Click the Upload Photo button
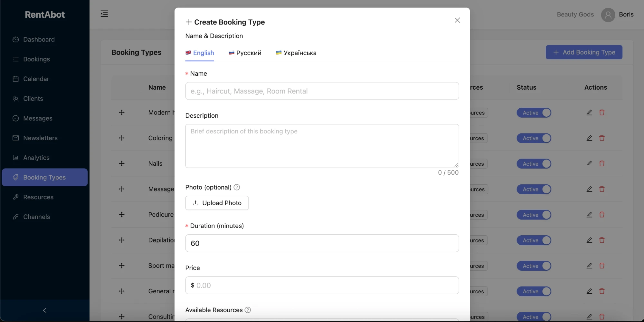644x322 pixels. click(217, 203)
